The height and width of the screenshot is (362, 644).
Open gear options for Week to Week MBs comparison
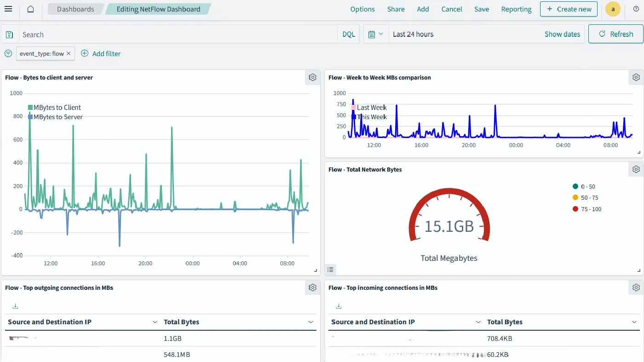tap(636, 77)
